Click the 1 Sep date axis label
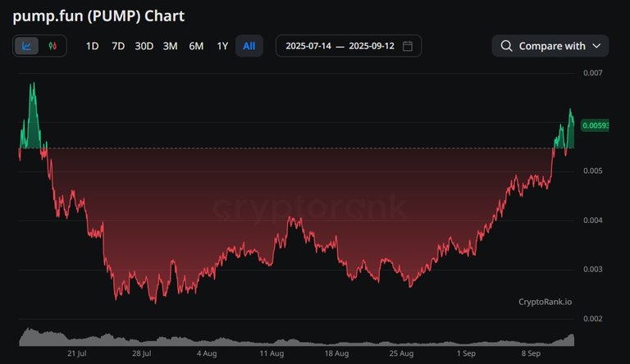Image resolution: width=630 pixels, height=364 pixels. point(466,353)
